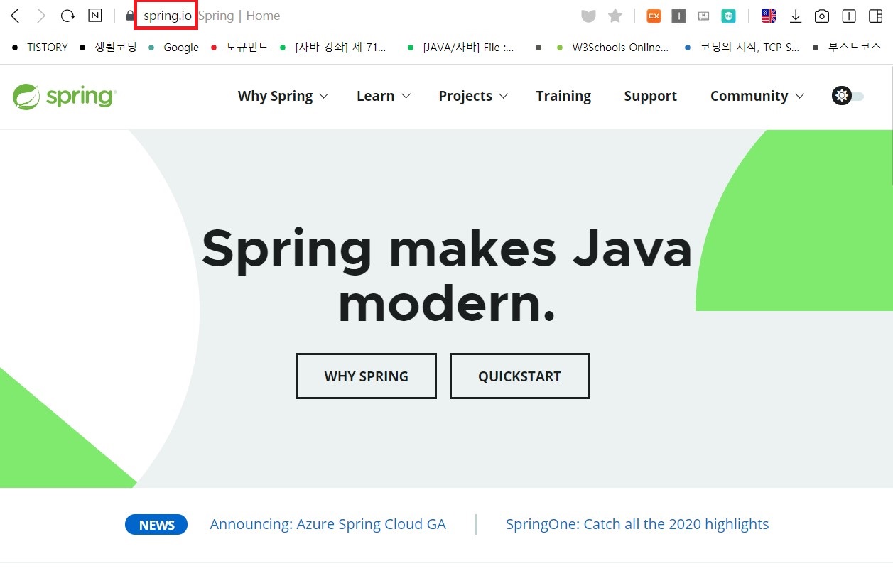
Task: Click the WHY SPRING button
Action: coord(367,376)
